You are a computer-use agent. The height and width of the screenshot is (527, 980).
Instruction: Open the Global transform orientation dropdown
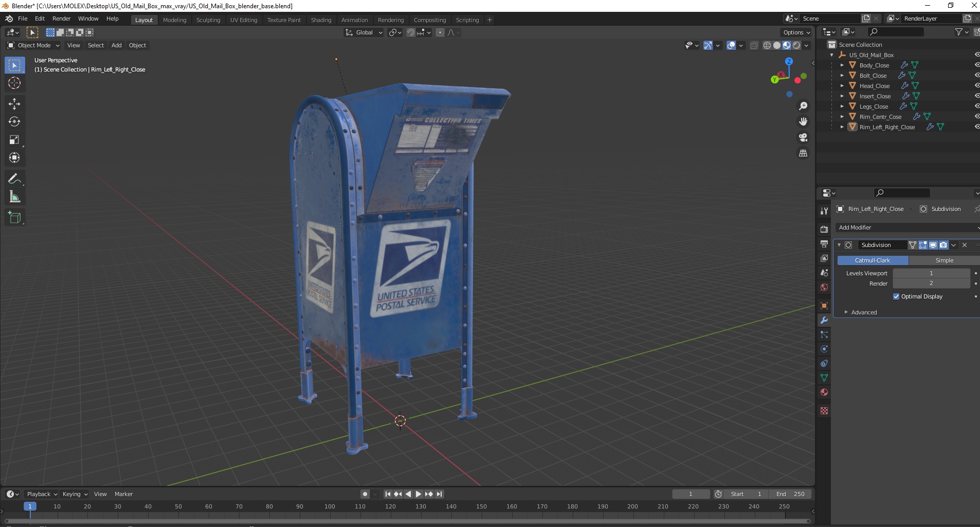point(364,32)
